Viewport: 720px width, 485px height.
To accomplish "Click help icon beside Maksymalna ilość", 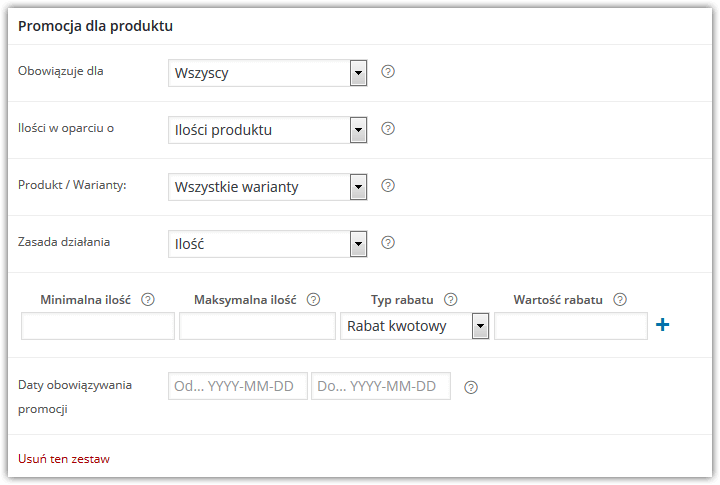I will 313,300.
